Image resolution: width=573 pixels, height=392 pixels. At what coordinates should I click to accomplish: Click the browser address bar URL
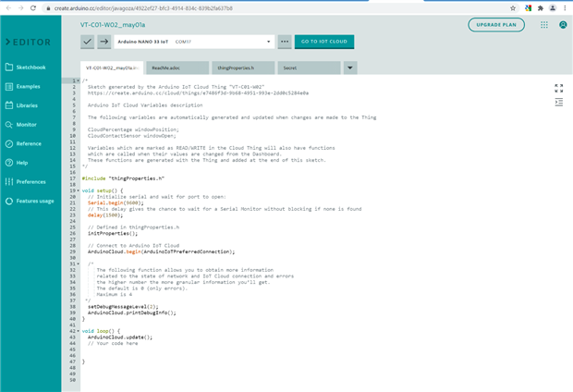click(143, 8)
